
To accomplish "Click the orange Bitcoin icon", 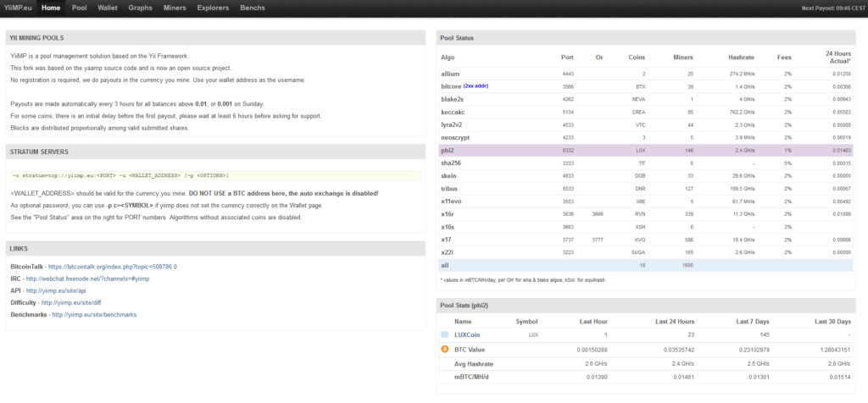I will (445, 349).
